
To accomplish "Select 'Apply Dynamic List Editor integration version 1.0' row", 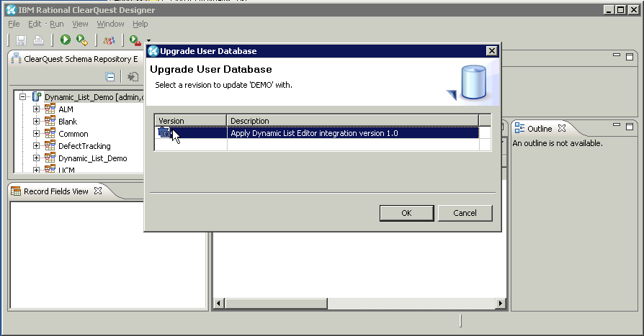I will 317,133.
